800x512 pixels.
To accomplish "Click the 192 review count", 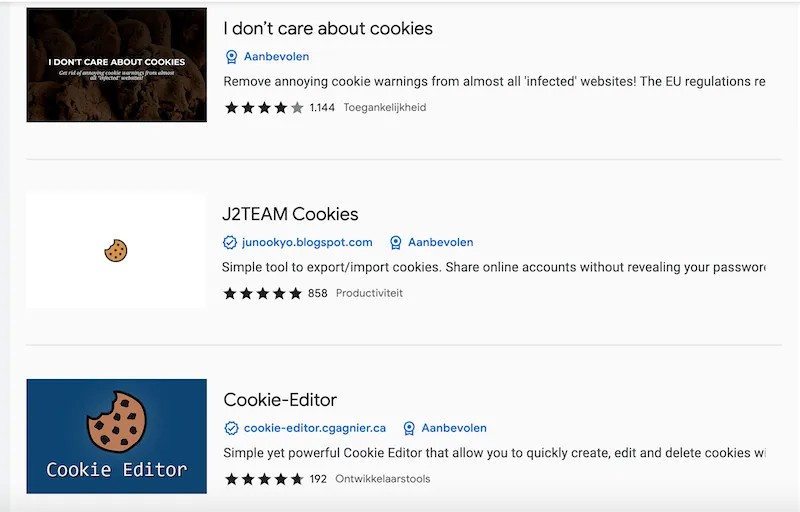I will click(318, 479).
